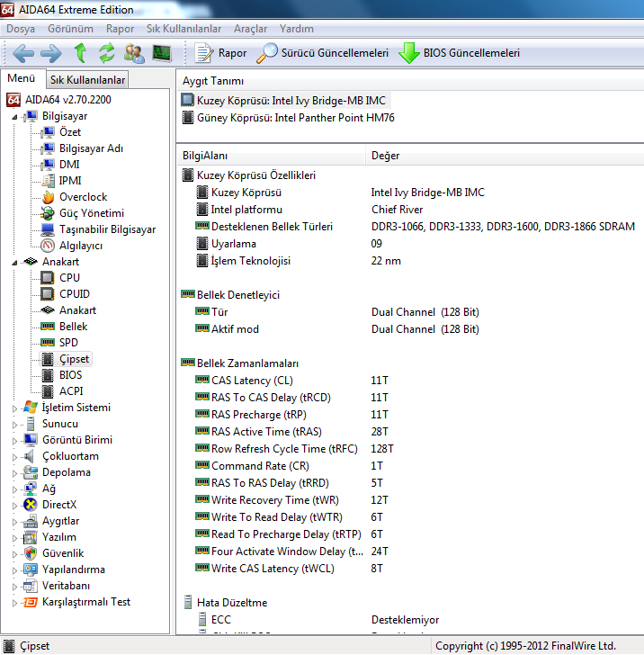Select the Overclock flame item
This screenshot has width=644, height=655.
pyautogui.click(x=83, y=197)
